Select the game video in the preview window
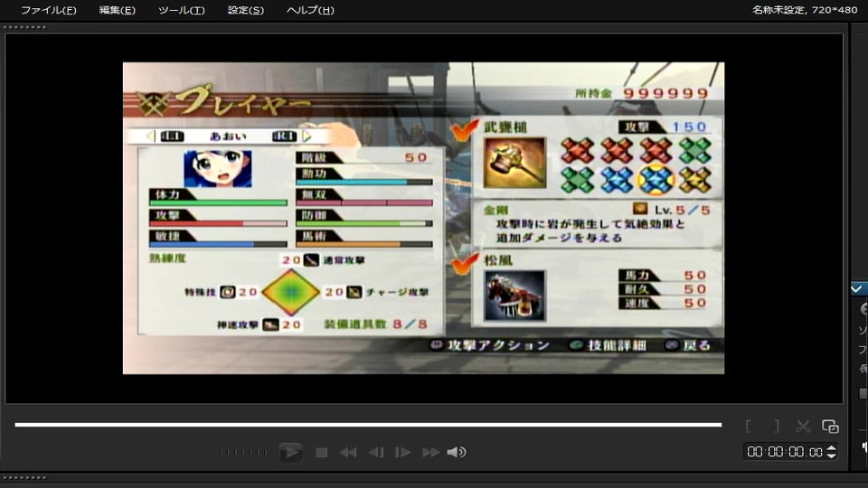 click(x=423, y=218)
